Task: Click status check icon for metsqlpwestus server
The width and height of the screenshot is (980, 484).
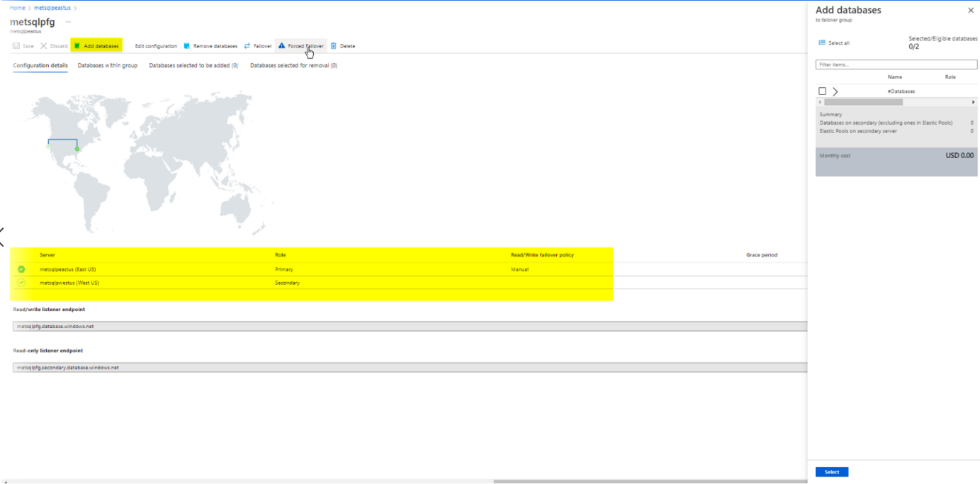Action: (x=21, y=283)
